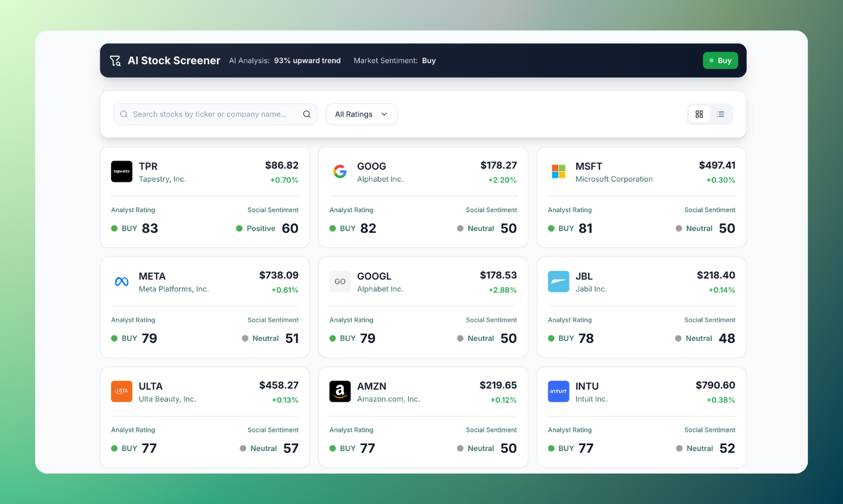This screenshot has height=504, width=843.
Task: Focus the stock search input field
Action: [x=215, y=114]
